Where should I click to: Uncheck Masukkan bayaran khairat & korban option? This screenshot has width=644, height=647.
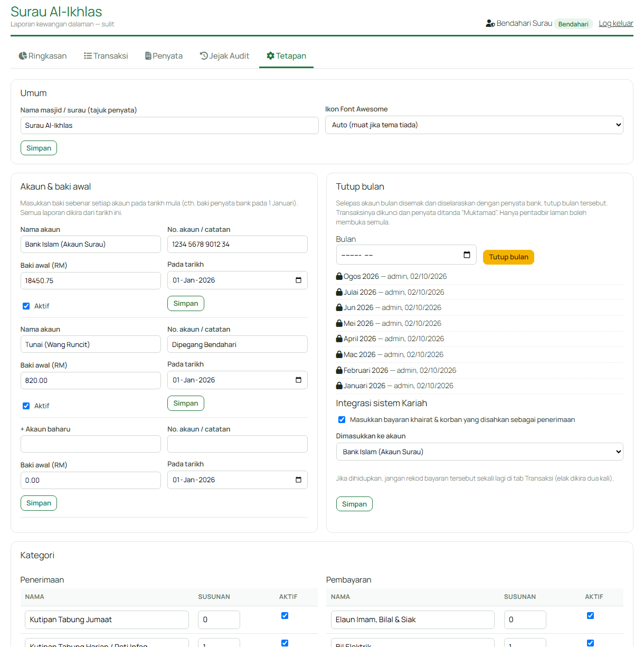pos(342,419)
